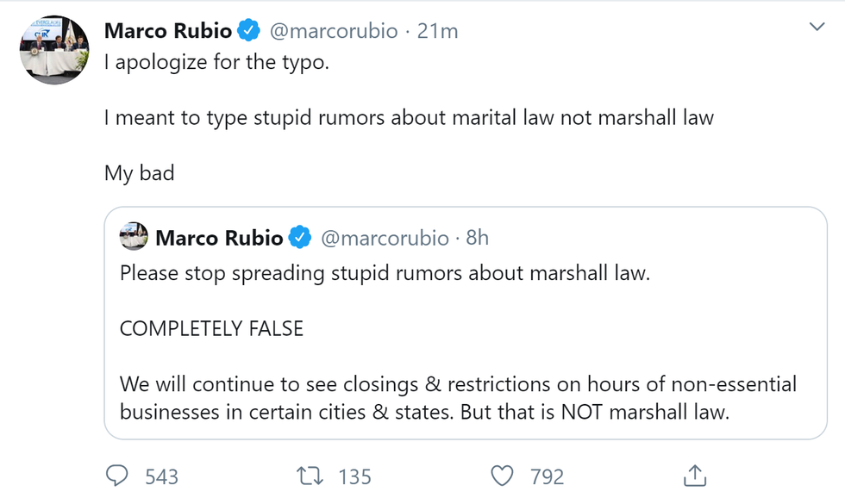View the 543 replies count
The width and height of the screenshot is (845, 504).
click(x=162, y=476)
